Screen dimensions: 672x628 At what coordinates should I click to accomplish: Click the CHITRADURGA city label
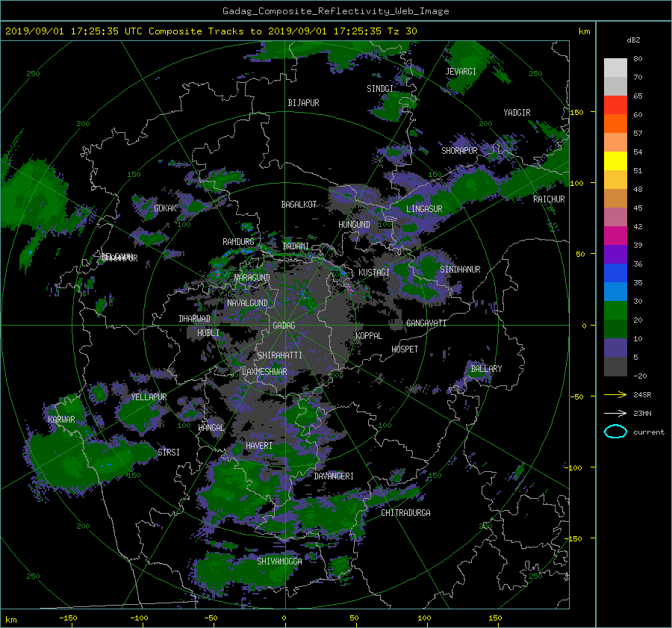coord(406,513)
